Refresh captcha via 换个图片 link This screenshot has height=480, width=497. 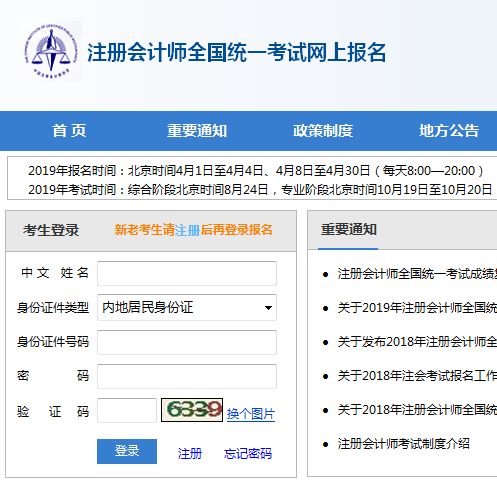251,414
